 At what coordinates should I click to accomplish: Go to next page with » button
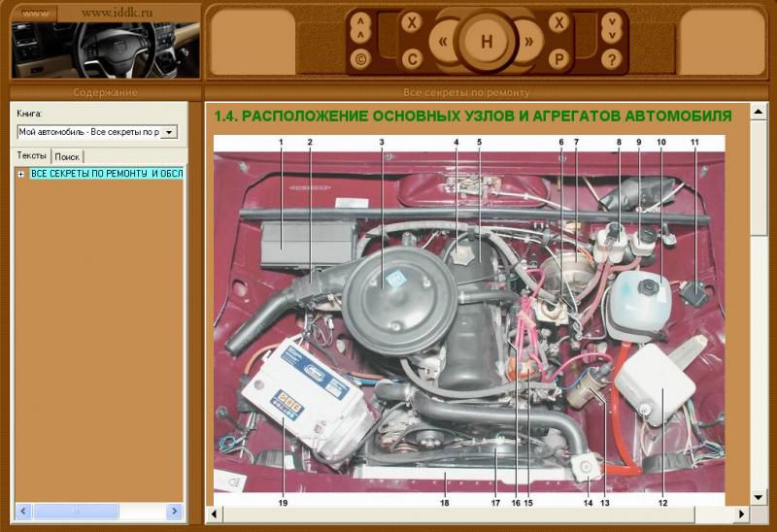529,42
